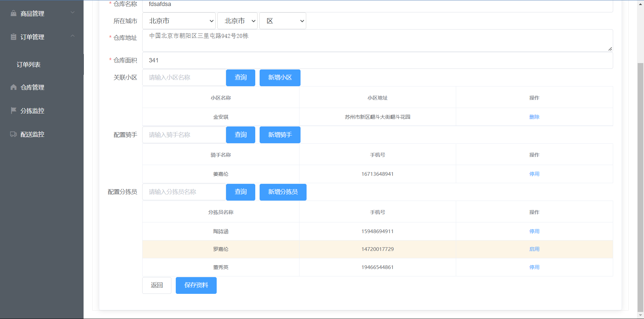This screenshot has height=319, width=644.
Task: Click 停用 for rider 姜嘉伦
Action: point(534,174)
